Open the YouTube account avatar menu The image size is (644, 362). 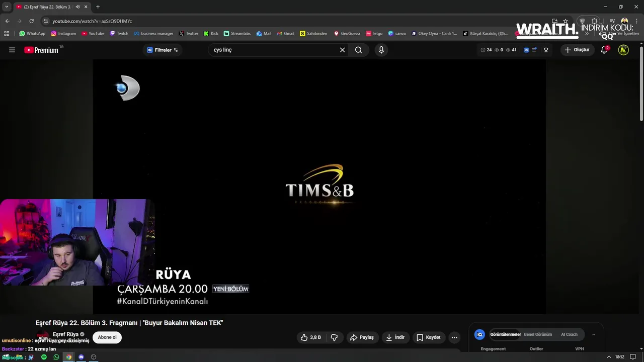(623, 50)
